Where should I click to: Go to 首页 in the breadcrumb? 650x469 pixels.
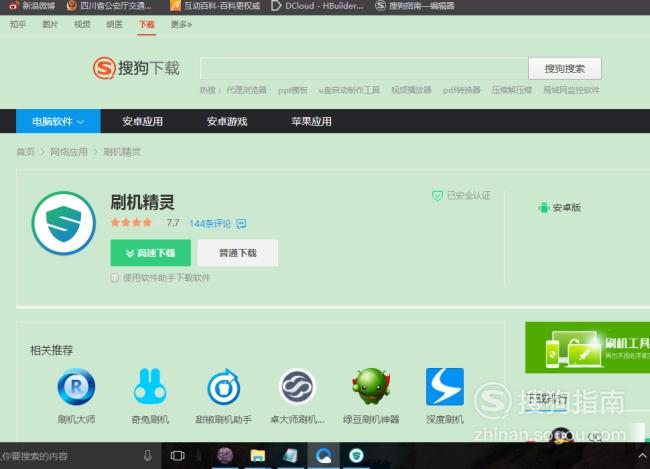point(25,152)
